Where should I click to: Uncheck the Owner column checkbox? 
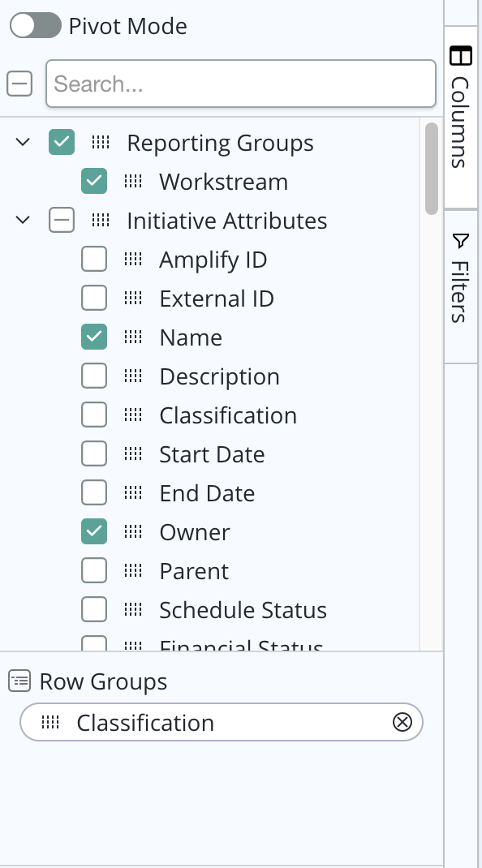pos(94,532)
